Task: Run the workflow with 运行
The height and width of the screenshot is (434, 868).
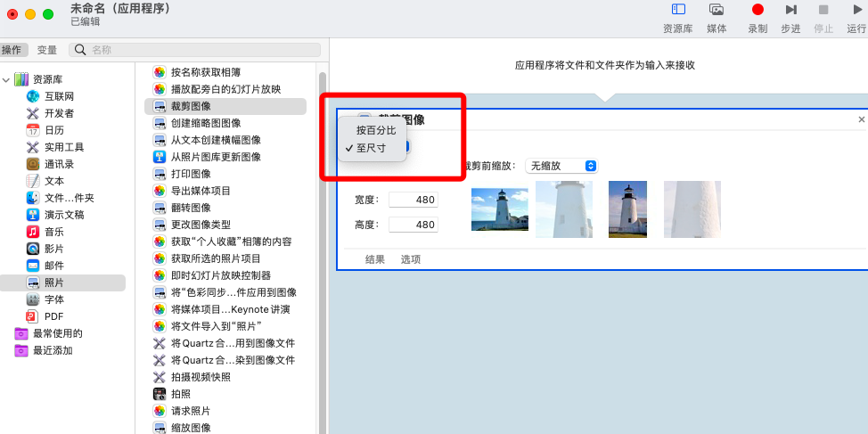Action: [x=857, y=18]
